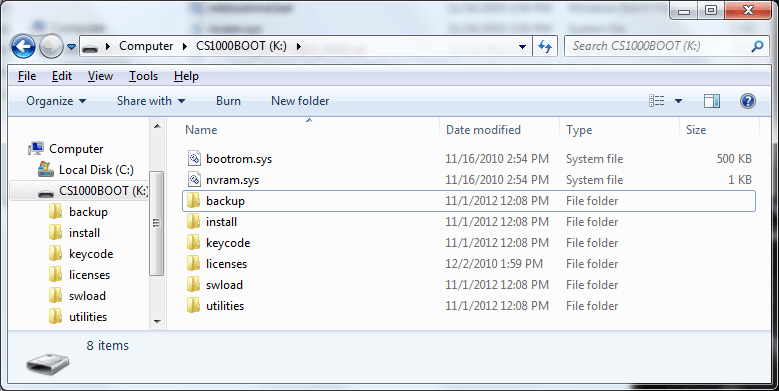Viewport: 779px width, 391px height.
Task: Click the 8 items status text
Action: click(x=107, y=346)
